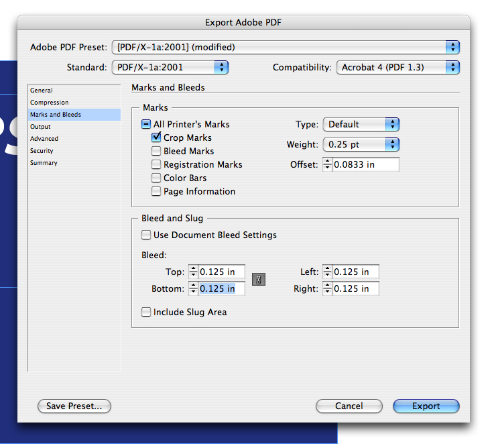Select the Summary panel
492x448 pixels.
tap(74, 163)
